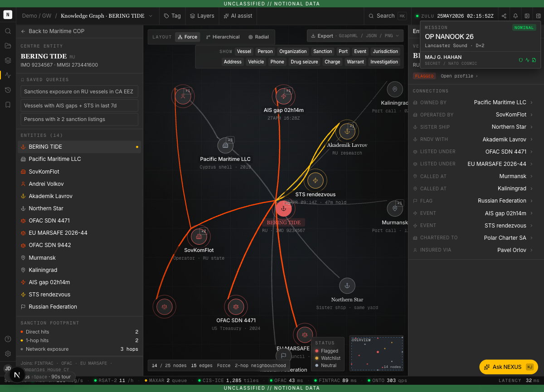Toggle the Warrant entity type filter
Screen dimensions: 544x392
355,62
